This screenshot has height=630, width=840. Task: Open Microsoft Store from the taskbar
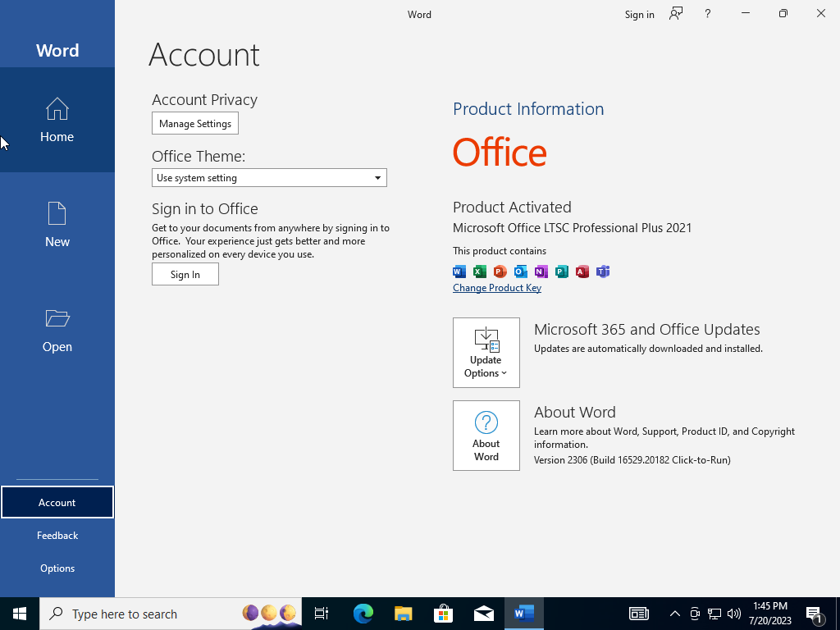tap(444, 614)
